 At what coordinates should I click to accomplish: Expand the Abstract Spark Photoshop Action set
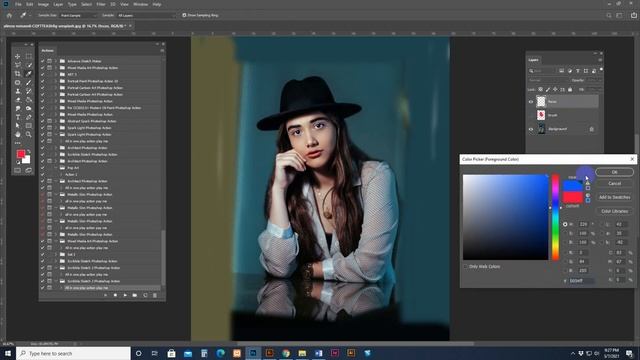(56, 121)
